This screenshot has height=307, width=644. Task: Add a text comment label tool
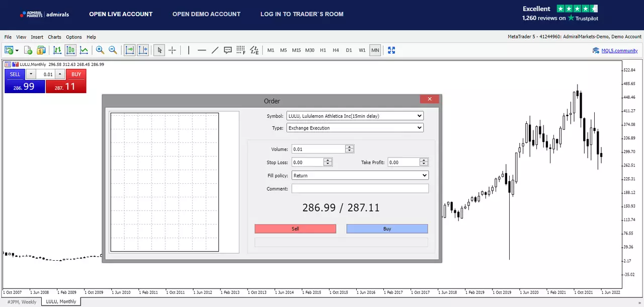click(x=228, y=50)
